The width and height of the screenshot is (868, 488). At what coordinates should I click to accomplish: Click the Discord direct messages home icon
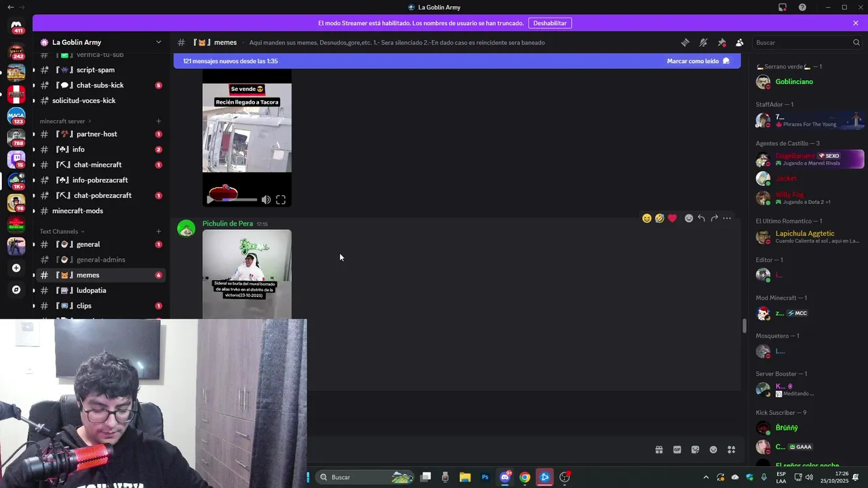[x=16, y=26]
